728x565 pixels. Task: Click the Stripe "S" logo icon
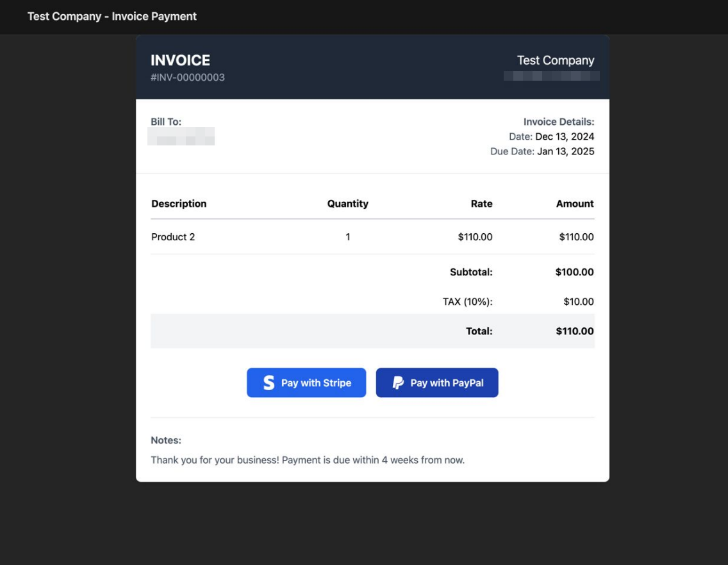(270, 382)
